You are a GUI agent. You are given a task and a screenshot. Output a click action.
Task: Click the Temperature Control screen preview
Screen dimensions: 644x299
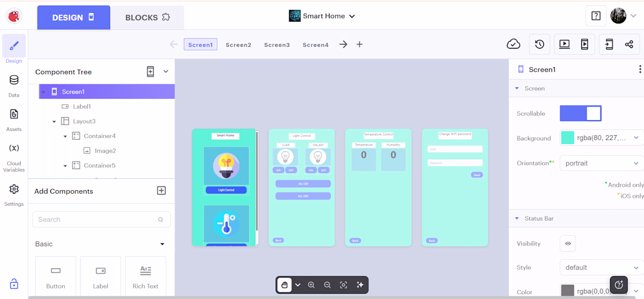(x=378, y=188)
